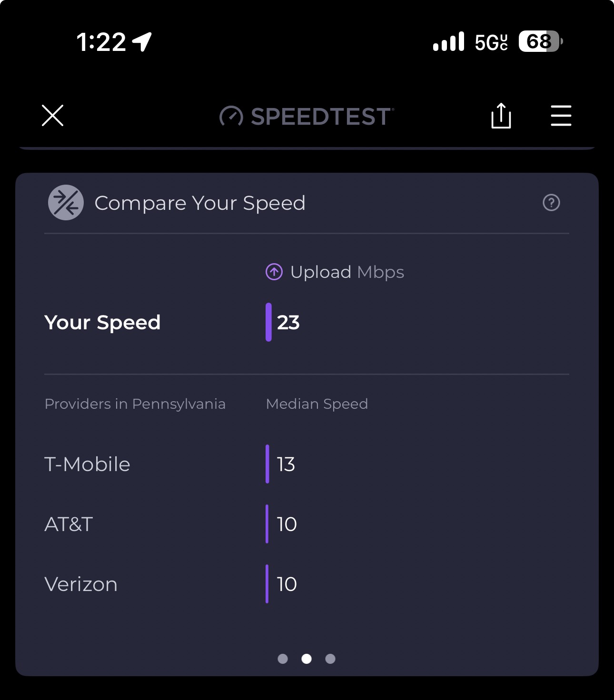Open the hamburger menu
The height and width of the screenshot is (700, 614).
(561, 116)
